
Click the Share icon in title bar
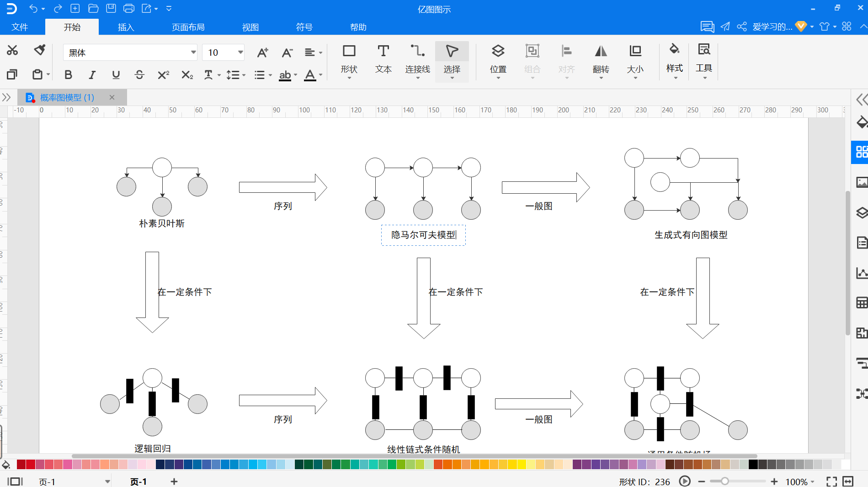(x=741, y=26)
